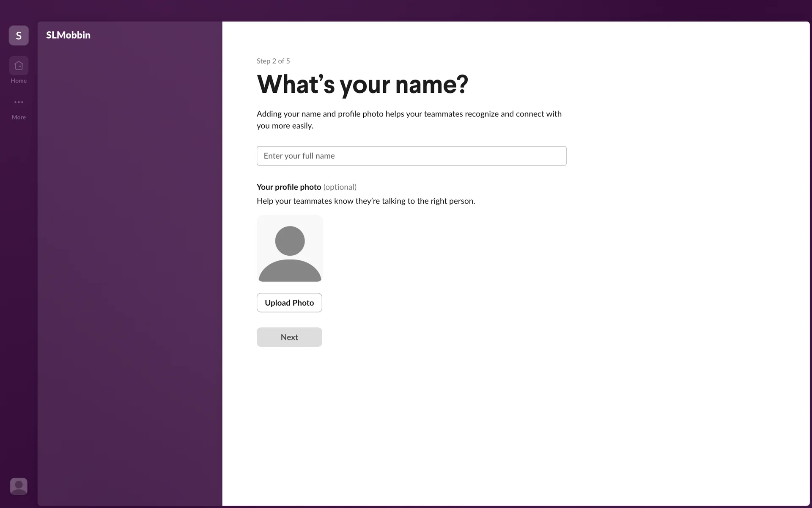Focus the Enter your full name field
Viewport: 812px width, 508px height.
coord(411,156)
